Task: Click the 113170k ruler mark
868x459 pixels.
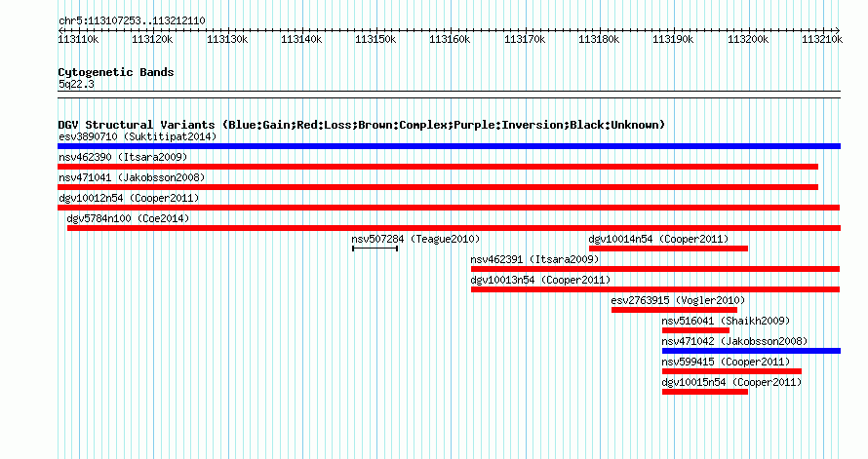Action: 525,39
